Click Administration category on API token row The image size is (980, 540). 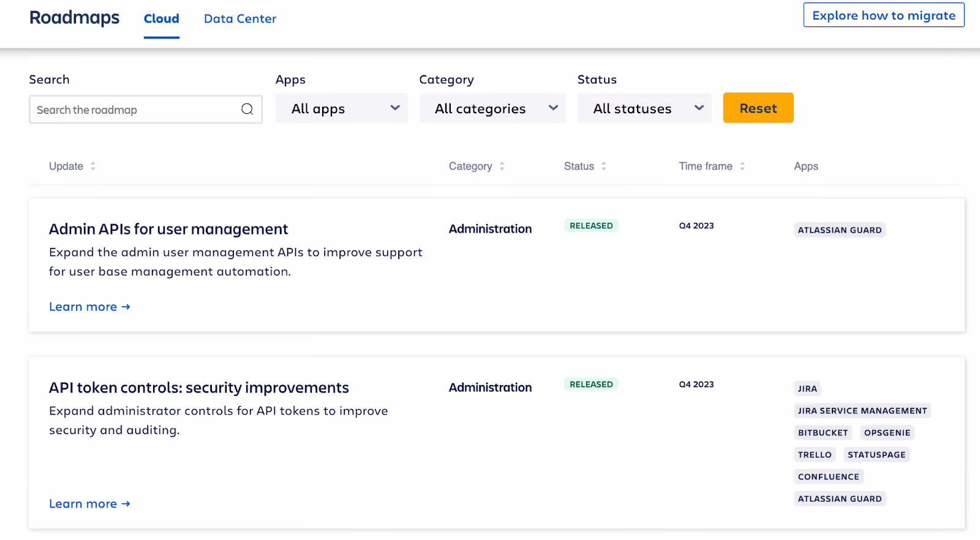tap(490, 388)
